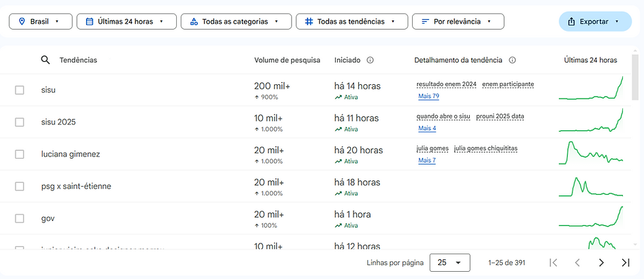Open the julia gomes related query
The image size is (644, 279).
pos(432,149)
